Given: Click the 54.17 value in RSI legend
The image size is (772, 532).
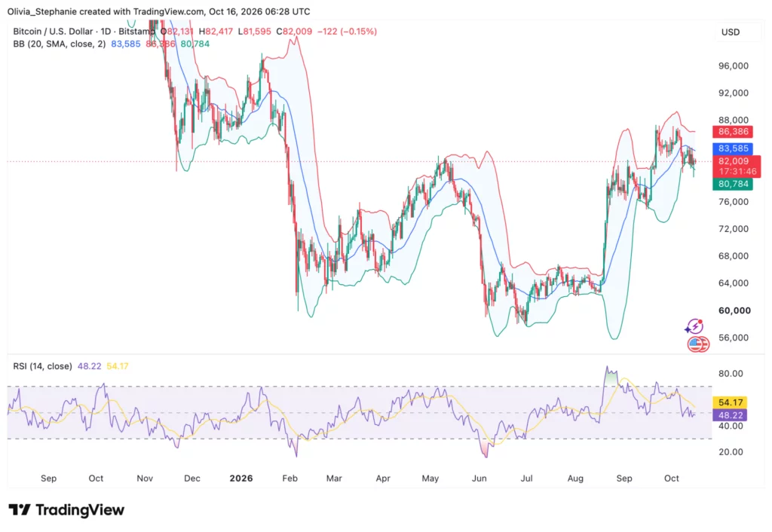Looking at the screenshot, I should pyautogui.click(x=117, y=366).
